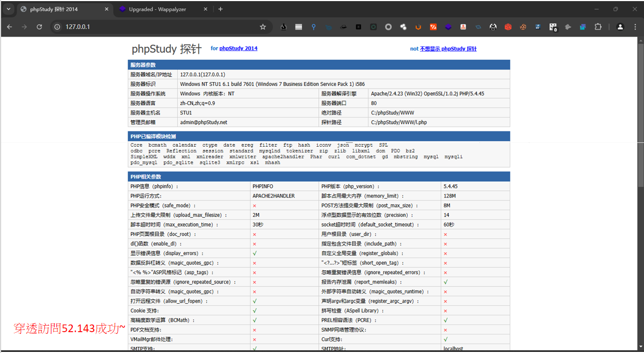Image resolution: width=644 pixels, height=353 pixels.
Task: Click the white dice icon with 0 badge
Action: pos(553,27)
